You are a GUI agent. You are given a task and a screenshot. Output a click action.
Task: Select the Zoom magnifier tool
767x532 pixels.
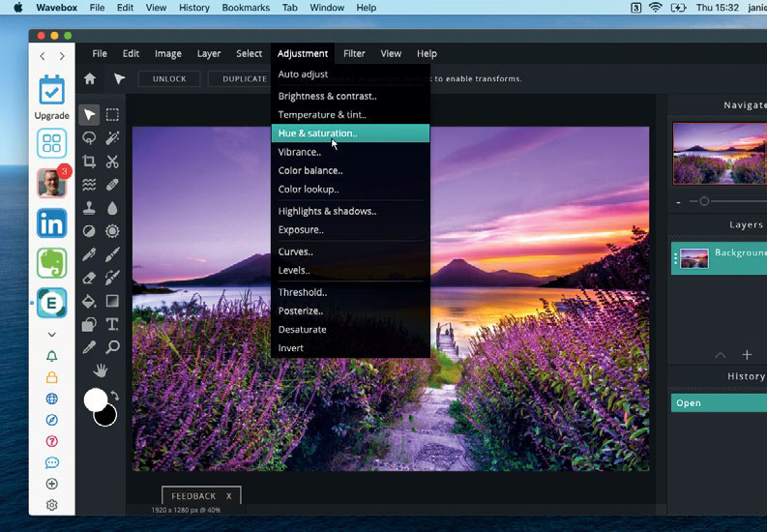[112, 347]
